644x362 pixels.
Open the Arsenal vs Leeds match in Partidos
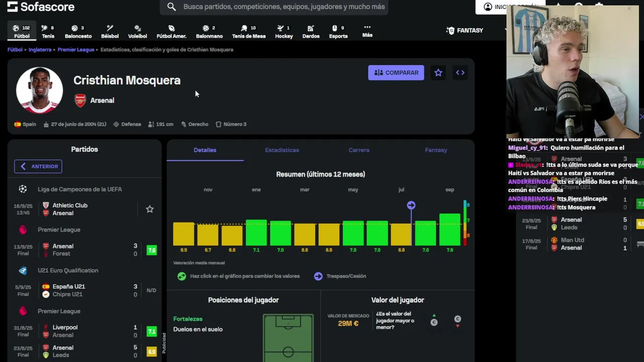84,351
